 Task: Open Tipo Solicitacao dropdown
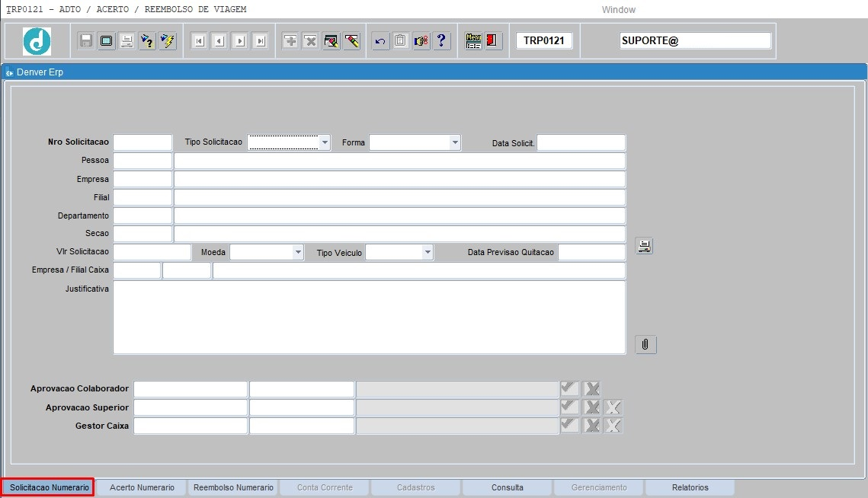(325, 142)
